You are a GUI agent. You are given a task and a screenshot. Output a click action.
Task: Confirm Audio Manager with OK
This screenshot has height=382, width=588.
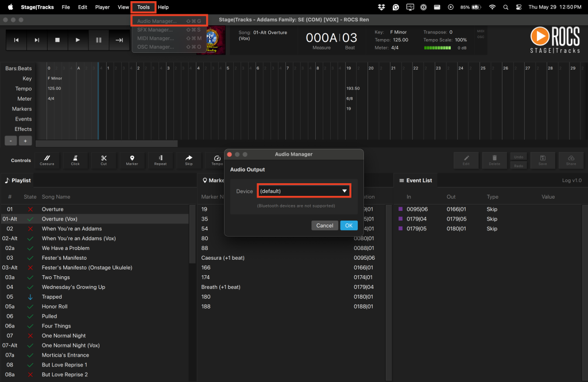349,226
